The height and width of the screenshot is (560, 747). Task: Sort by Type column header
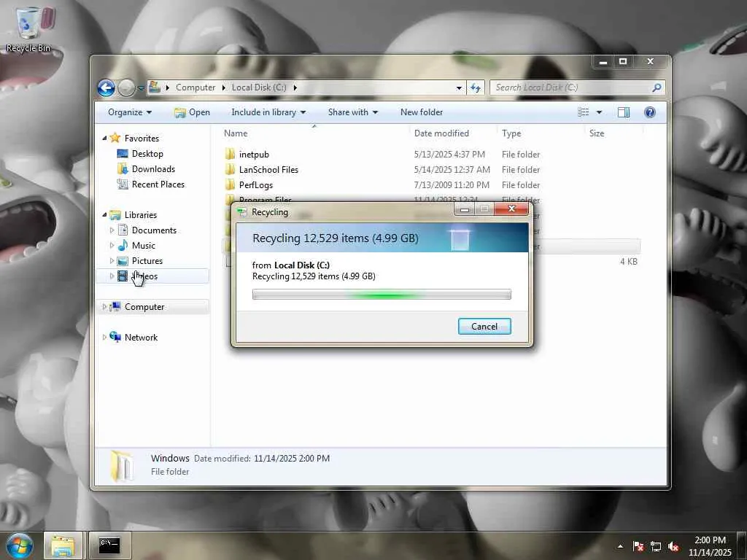tap(541, 133)
